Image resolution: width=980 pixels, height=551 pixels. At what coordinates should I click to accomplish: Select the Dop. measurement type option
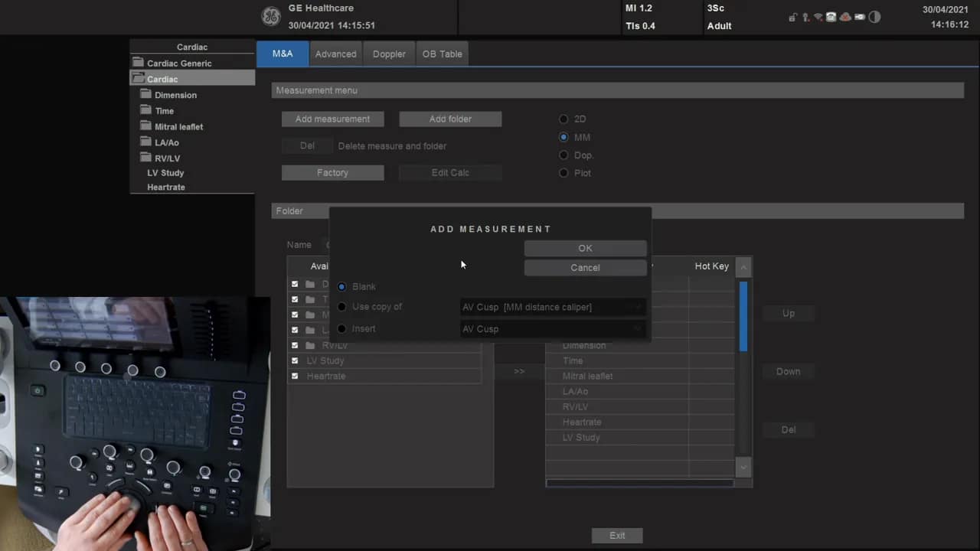563,155
